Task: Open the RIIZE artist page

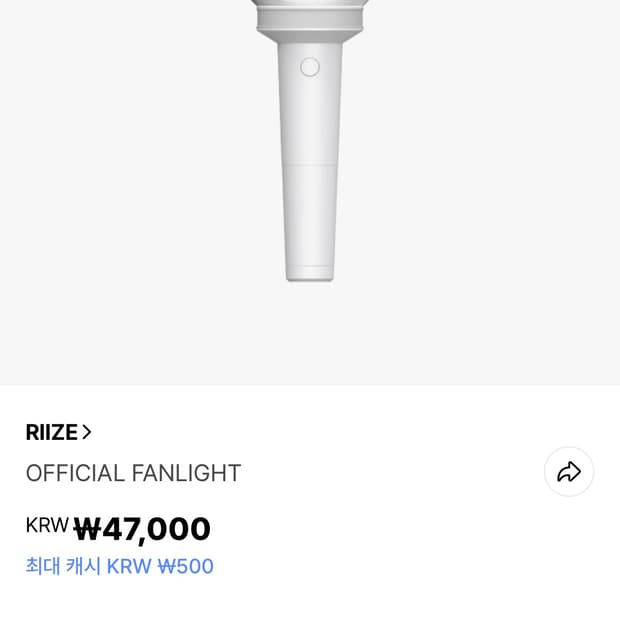Action: (x=52, y=432)
